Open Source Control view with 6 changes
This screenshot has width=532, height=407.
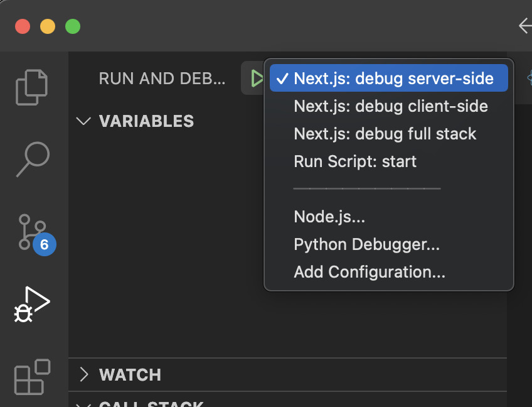36,234
